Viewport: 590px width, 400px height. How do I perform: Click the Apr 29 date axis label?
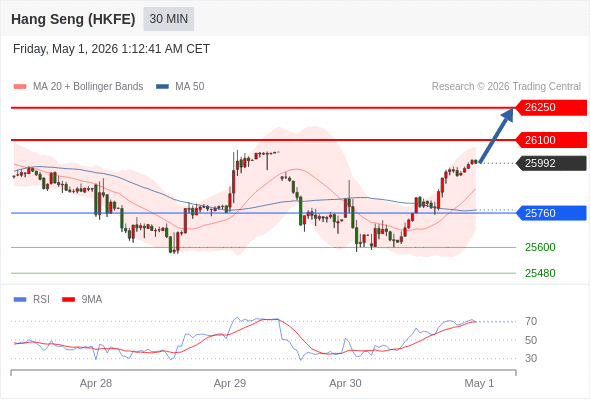coord(230,383)
